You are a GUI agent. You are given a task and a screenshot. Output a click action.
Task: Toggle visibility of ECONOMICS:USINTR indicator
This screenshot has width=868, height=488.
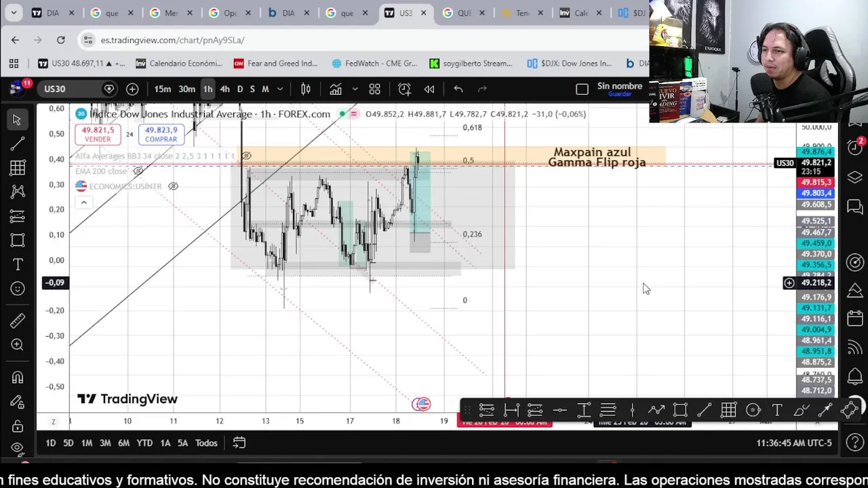click(173, 186)
